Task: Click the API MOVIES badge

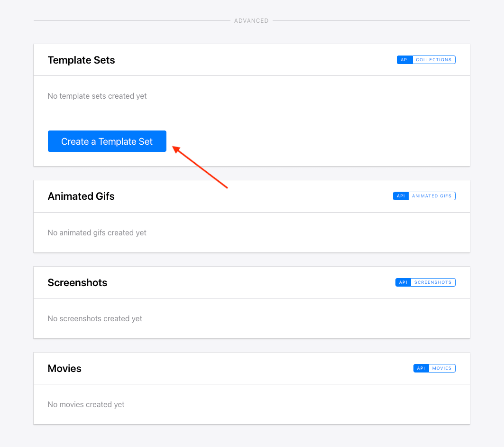Action: coord(434,368)
